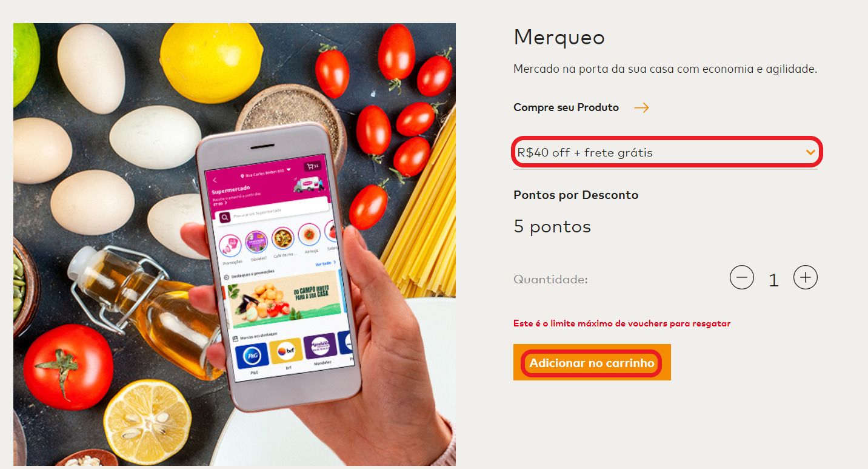The width and height of the screenshot is (868, 469).
Task: Click the magnifier icon in phone search bar
Action: [225, 217]
